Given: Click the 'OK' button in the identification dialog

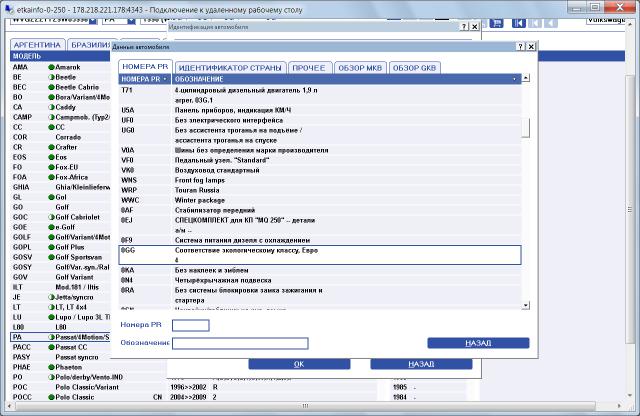Looking at the screenshot, I should click(x=299, y=364).
